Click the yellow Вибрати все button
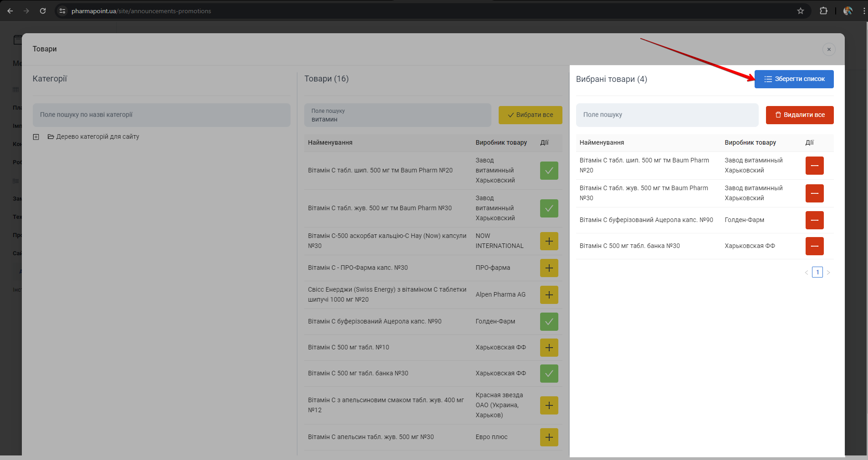This screenshot has width=868, height=460. [530, 115]
